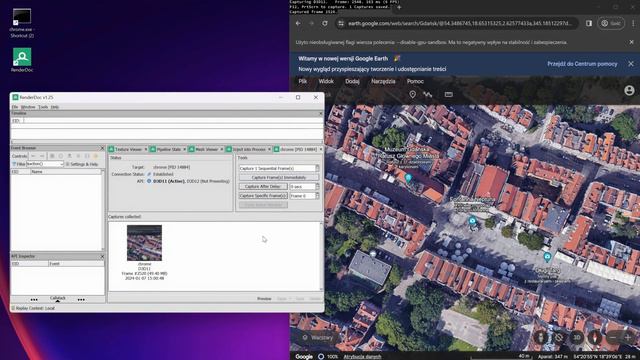640x360 pixels.
Task: Open Event Browser Settings & Help
Action: point(82,164)
